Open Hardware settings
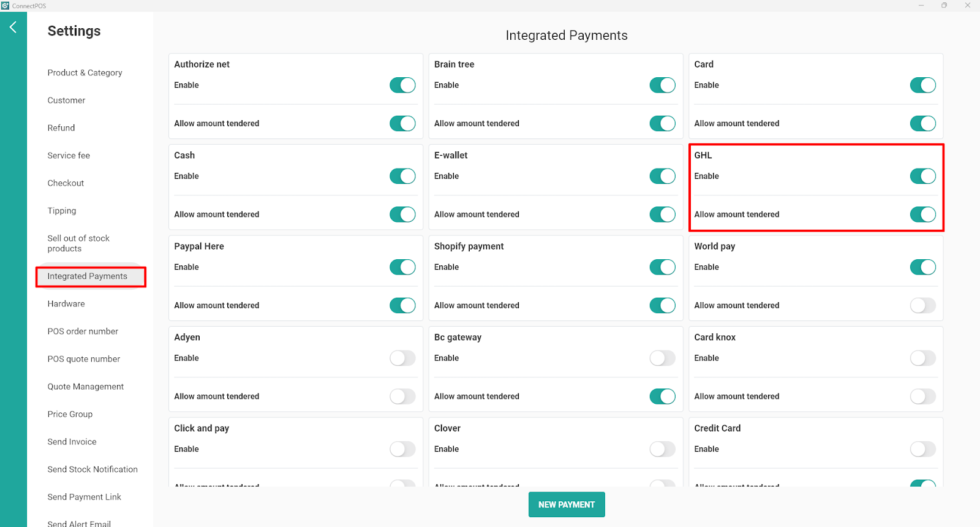The image size is (980, 527). point(66,303)
